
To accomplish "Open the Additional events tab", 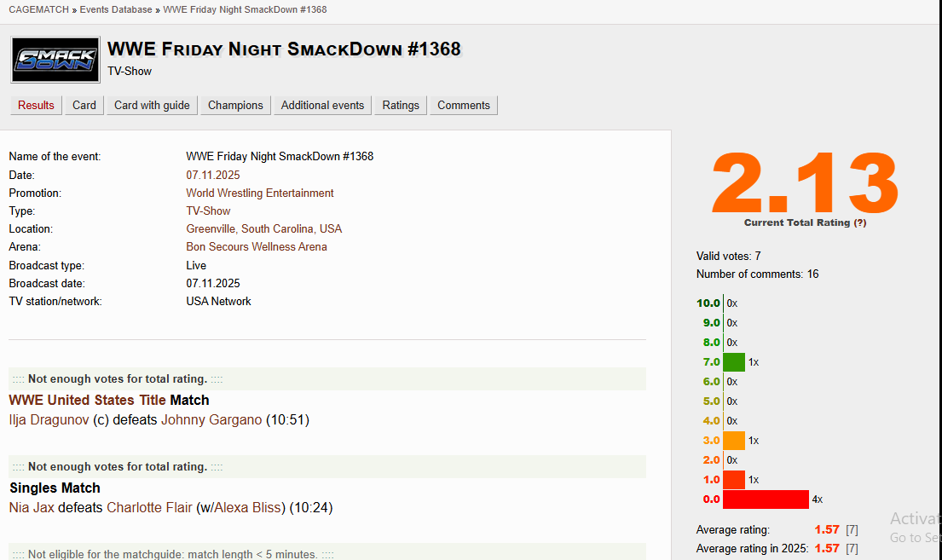I will tap(322, 105).
